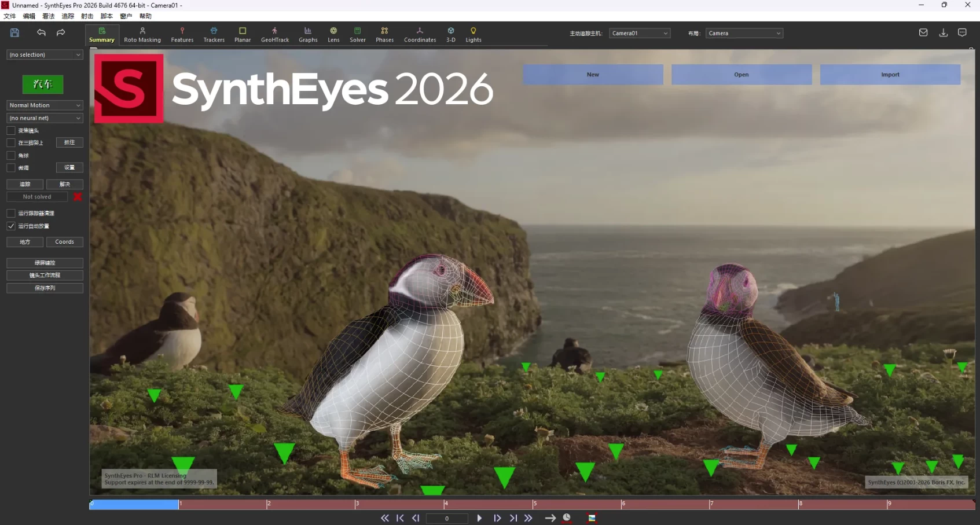Click the New button
Viewport: 980px width, 525px height.
(x=593, y=75)
